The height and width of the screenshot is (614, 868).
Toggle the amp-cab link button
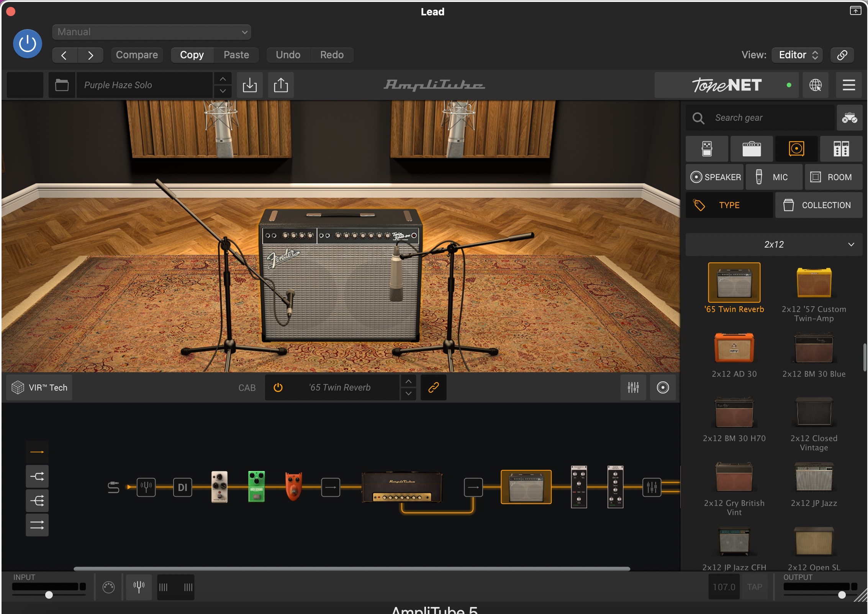(433, 387)
